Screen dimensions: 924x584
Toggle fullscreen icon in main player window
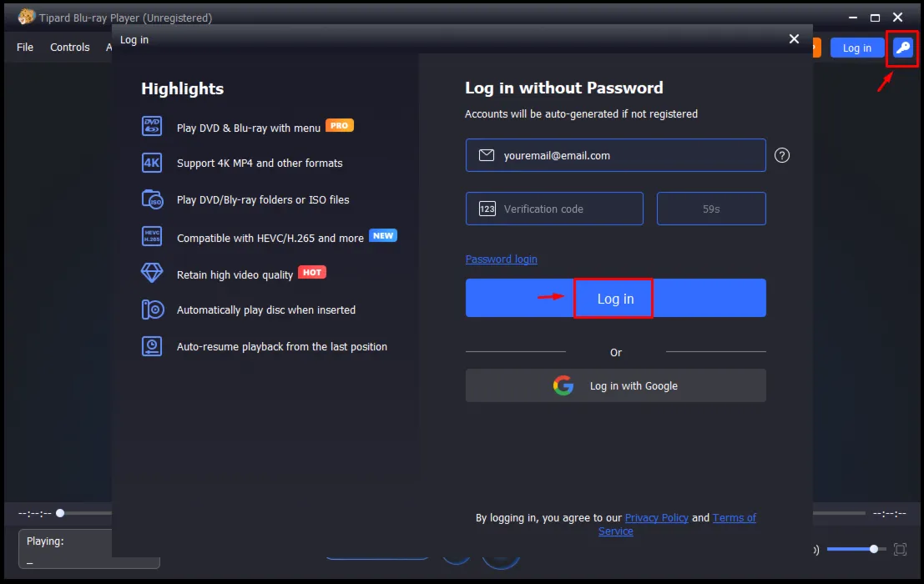(x=900, y=549)
